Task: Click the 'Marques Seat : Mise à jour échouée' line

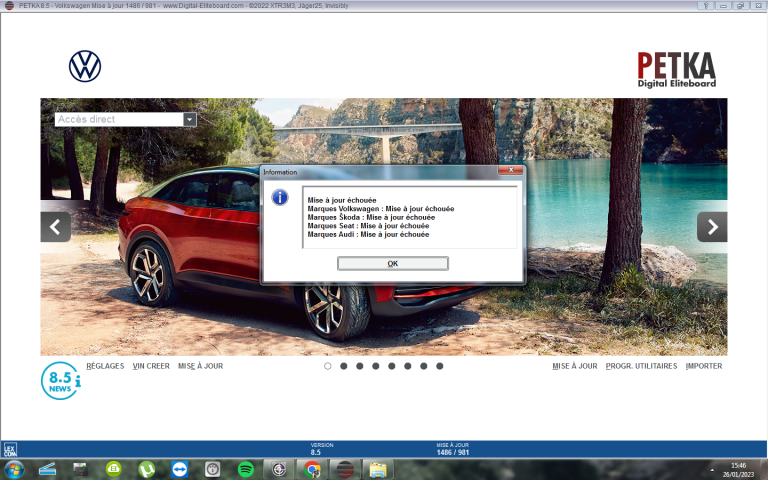Action: point(368,226)
